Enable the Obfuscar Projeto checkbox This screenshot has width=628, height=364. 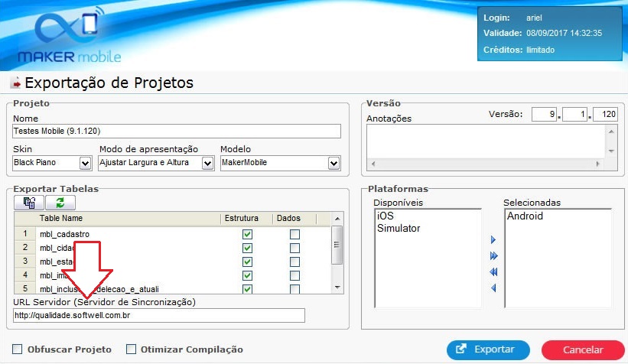[18, 349]
